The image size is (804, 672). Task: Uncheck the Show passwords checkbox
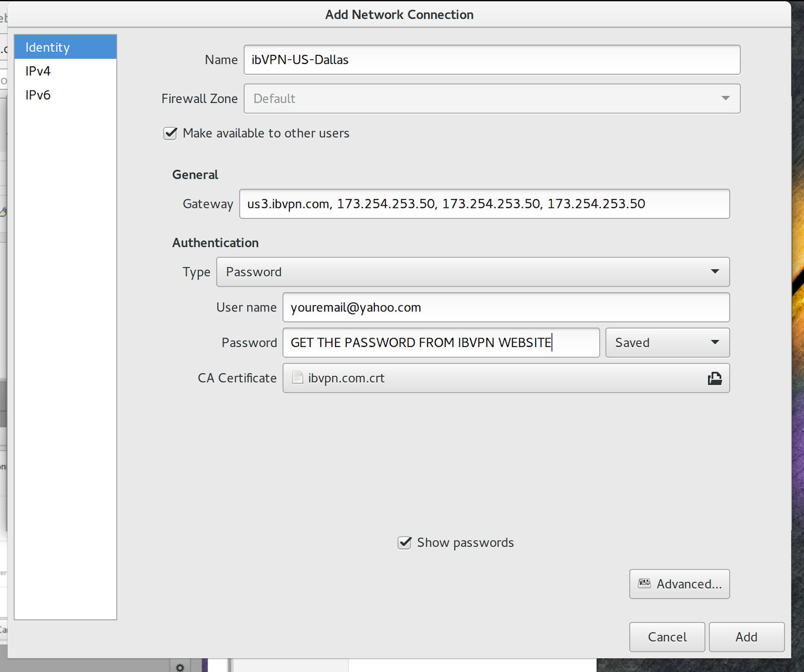coord(405,542)
